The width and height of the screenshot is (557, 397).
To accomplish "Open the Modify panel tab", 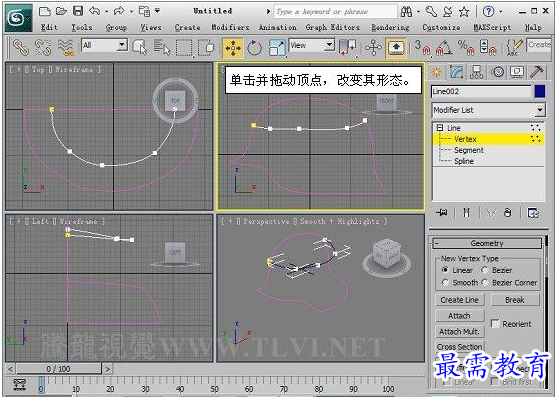I will tap(456, 72).
